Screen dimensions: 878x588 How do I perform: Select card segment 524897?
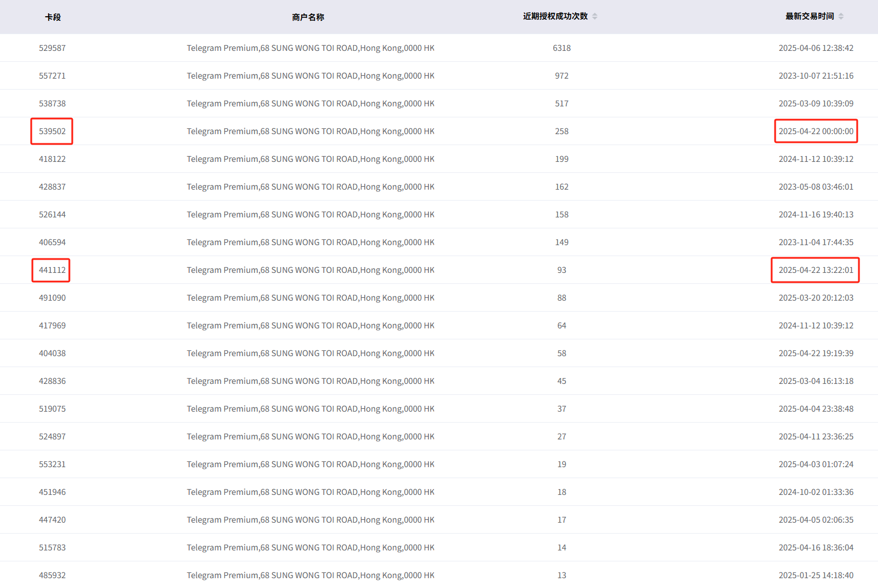pyautogui.click(x=52, y=437)
